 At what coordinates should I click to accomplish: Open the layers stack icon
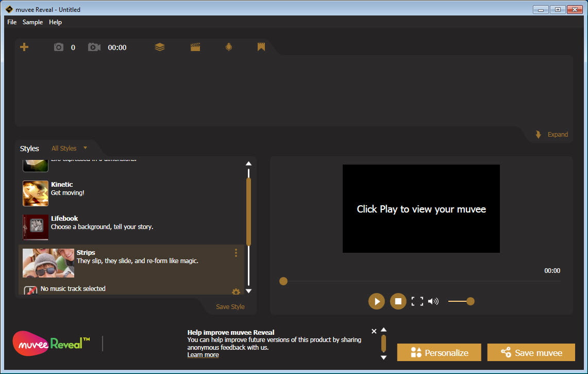click(x=160, y=47)
